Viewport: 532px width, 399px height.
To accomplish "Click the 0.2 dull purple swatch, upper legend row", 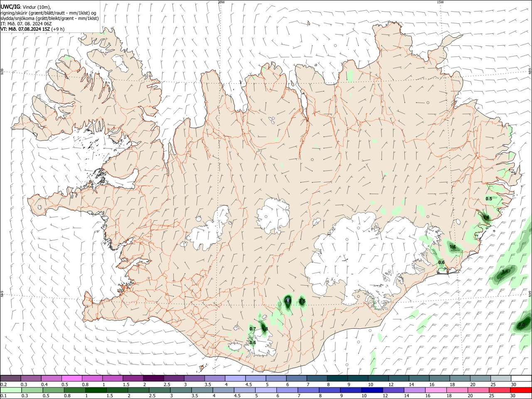I will (x=10, y=378).
